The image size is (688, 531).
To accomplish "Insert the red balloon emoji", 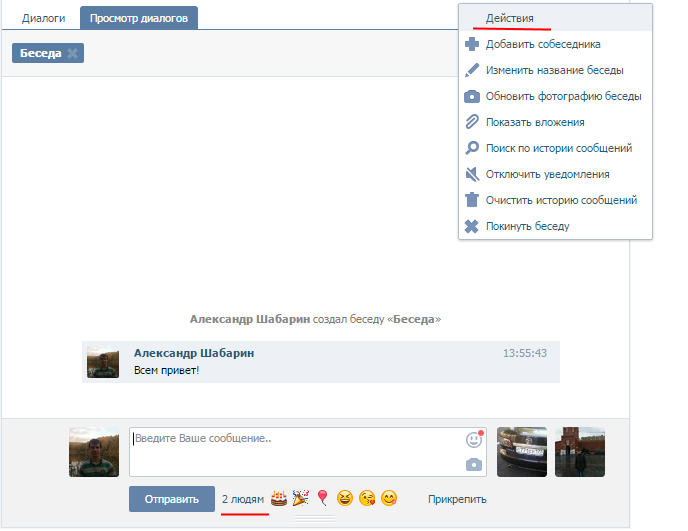I will [323, 498].
